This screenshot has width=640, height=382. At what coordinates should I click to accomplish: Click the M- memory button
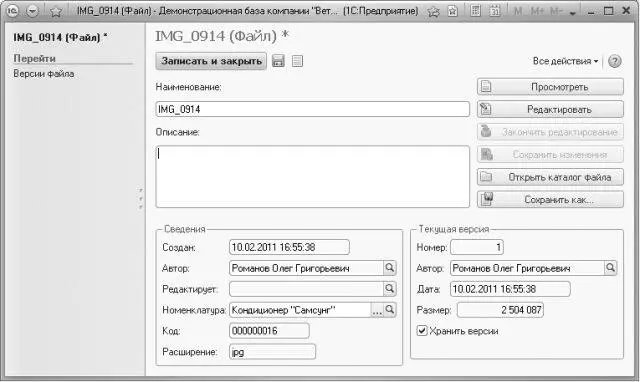click(x=556, y=11)
